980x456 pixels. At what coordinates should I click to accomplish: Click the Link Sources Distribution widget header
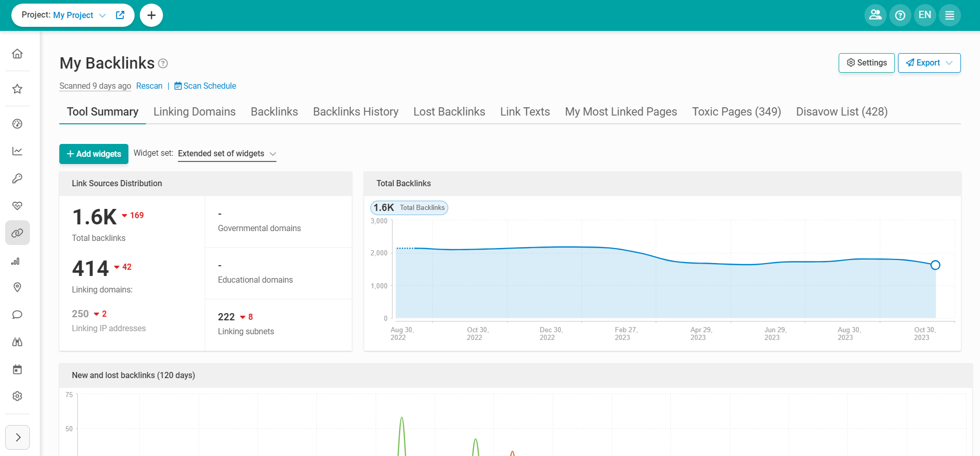(x=206, y=184)
